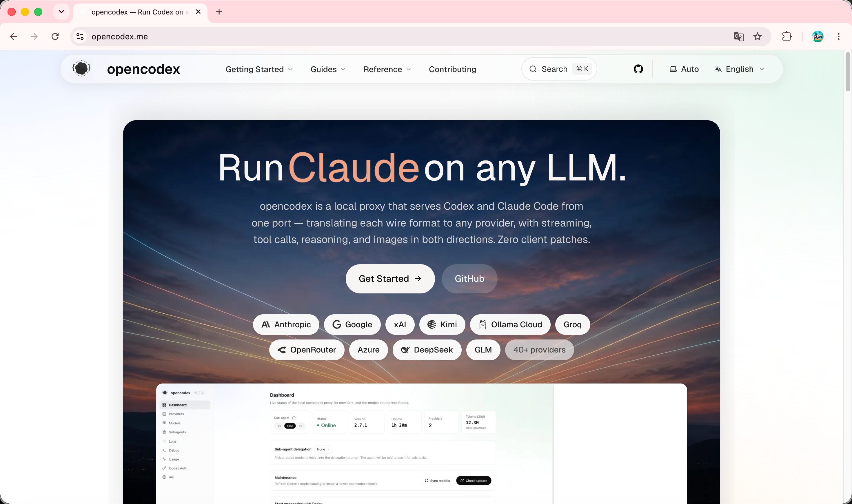Expand the Reference dropdown
The image size is (852, 504).
pyautogui.click(x=387, y=69)
